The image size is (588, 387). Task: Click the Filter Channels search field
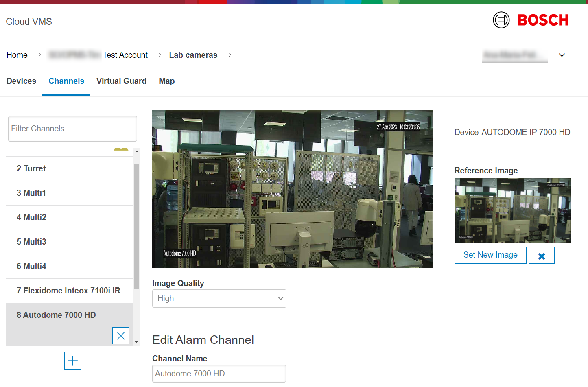[x=72, y=129]
